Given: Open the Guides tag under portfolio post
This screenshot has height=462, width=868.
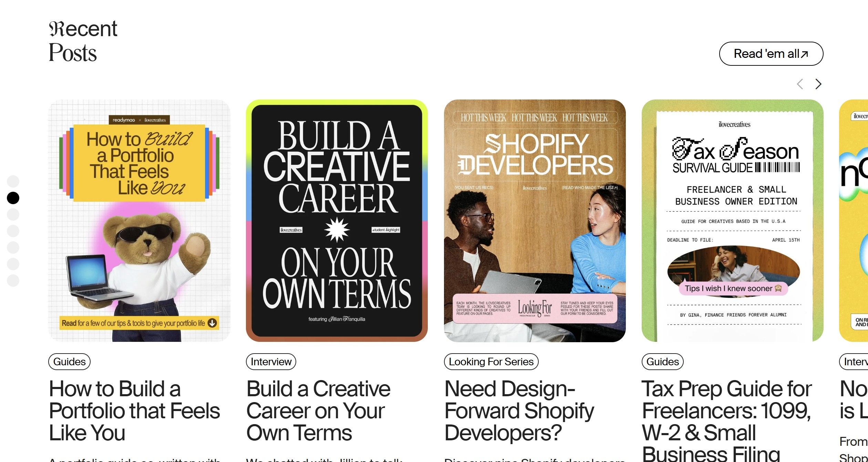Looking at the screenshot, I should [x=69, y=362].
